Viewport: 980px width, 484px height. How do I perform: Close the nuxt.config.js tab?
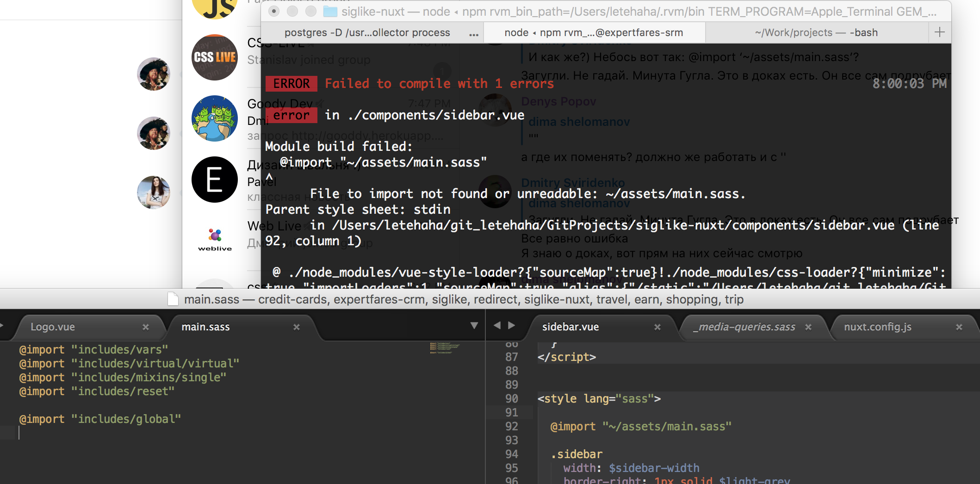(x=959, y=327)
